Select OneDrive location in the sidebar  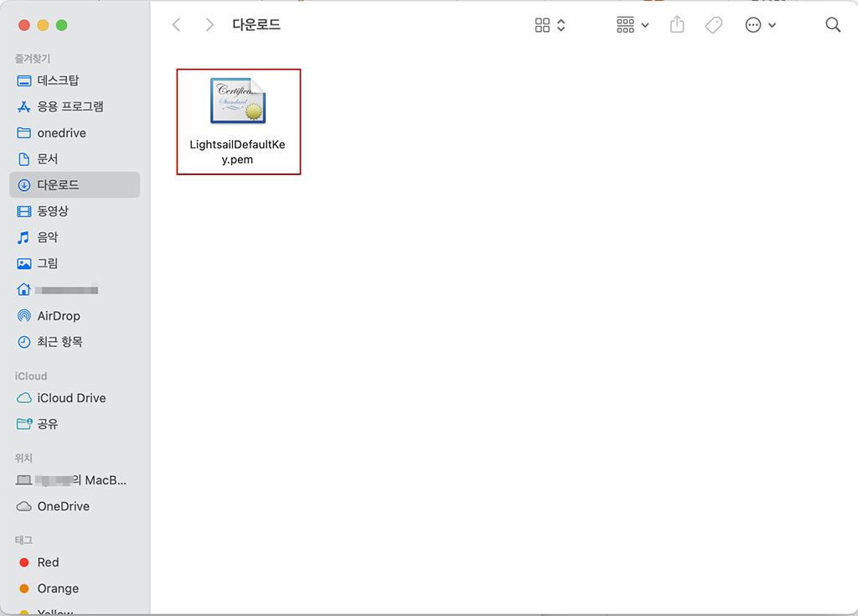point(63,506)
